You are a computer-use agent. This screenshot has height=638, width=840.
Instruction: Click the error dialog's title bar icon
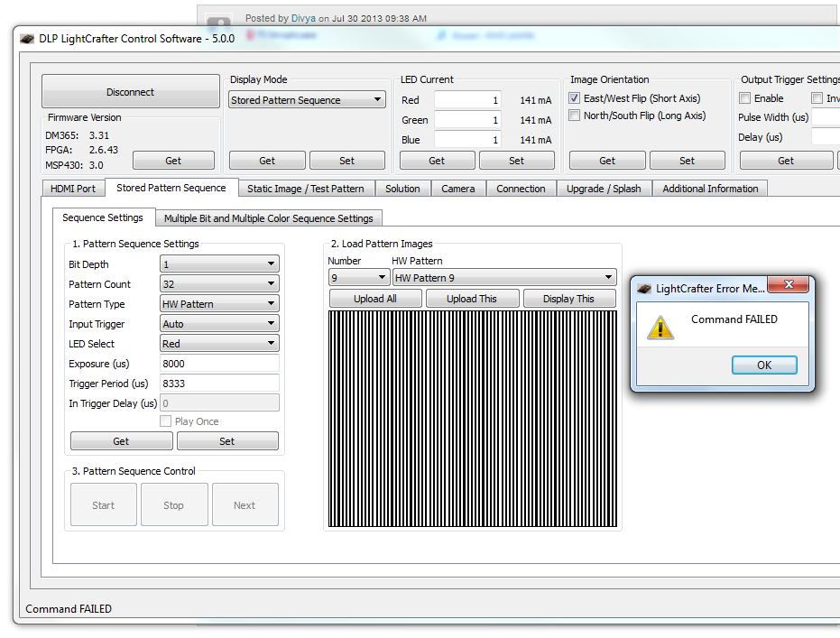pyautogui.click(x=644, y=289)
